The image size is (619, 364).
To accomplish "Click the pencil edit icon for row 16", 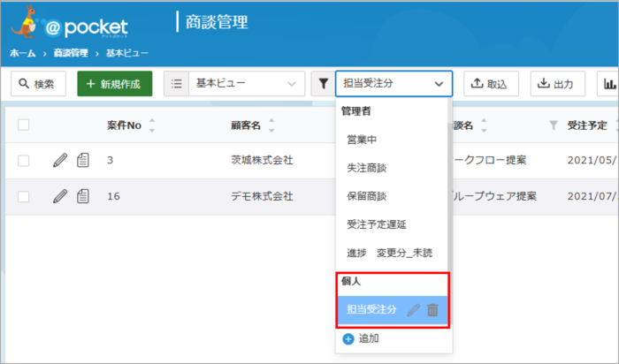I will tap(60, 196).
